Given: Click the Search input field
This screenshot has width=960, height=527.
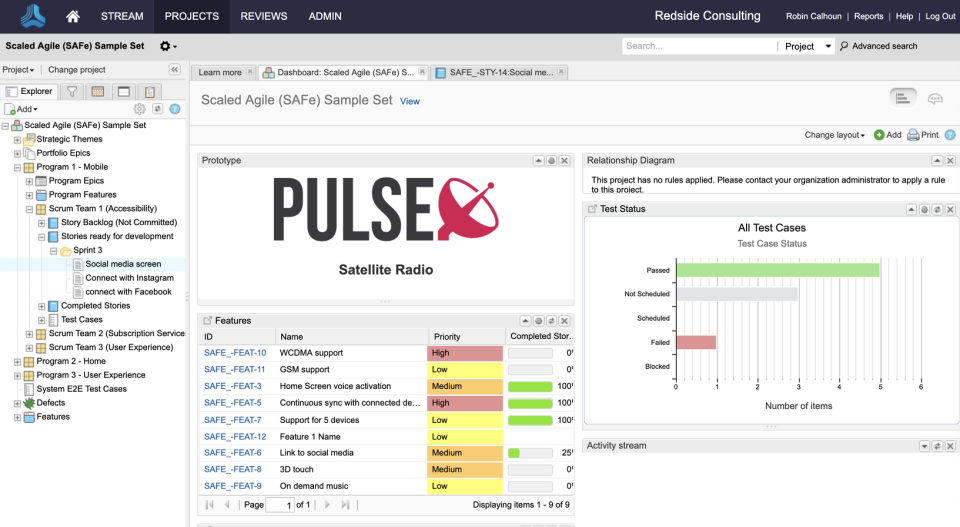Looking at the screenshot, I should [699, 46].
